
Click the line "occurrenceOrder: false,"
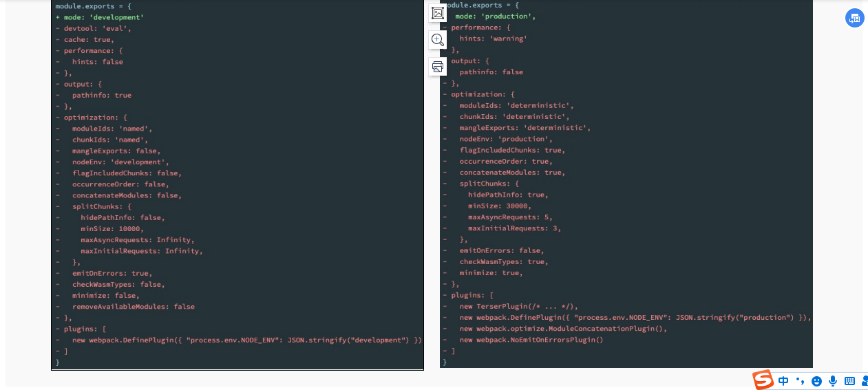120,184
